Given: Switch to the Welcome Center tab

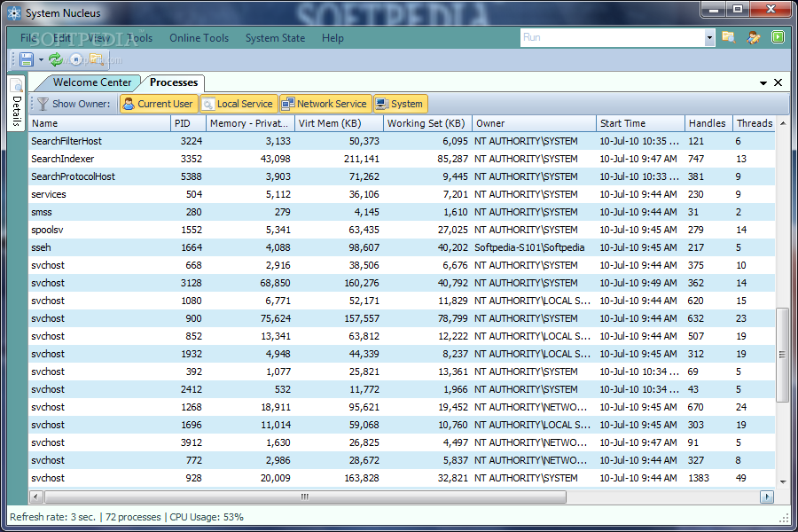Looking at the screenshot, I should click(92, 82).
